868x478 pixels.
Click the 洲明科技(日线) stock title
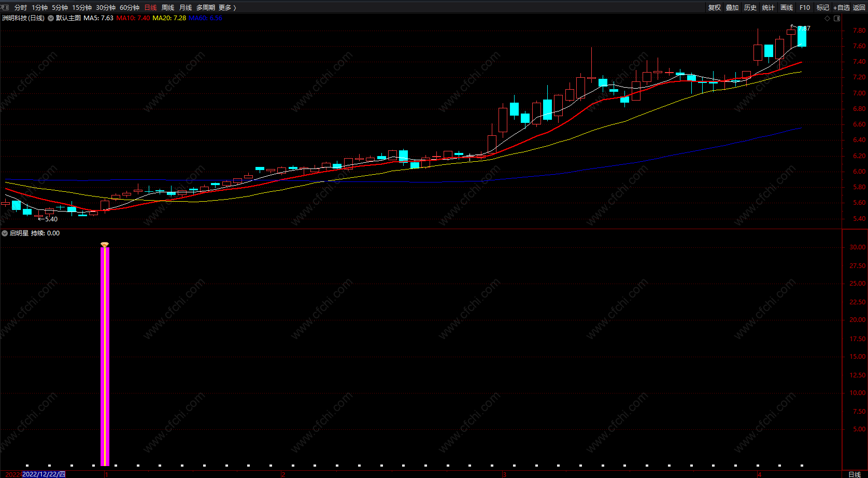pyautogui.click(x=23, y=18)
